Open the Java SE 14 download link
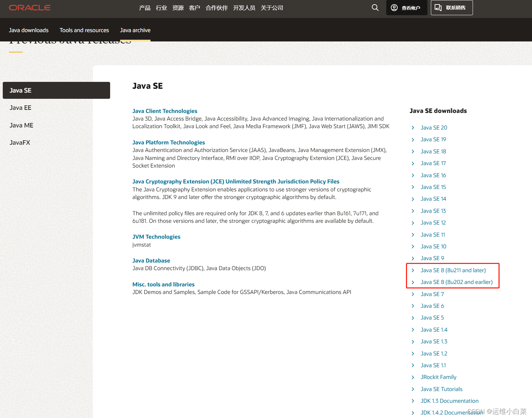 (433, 199)
